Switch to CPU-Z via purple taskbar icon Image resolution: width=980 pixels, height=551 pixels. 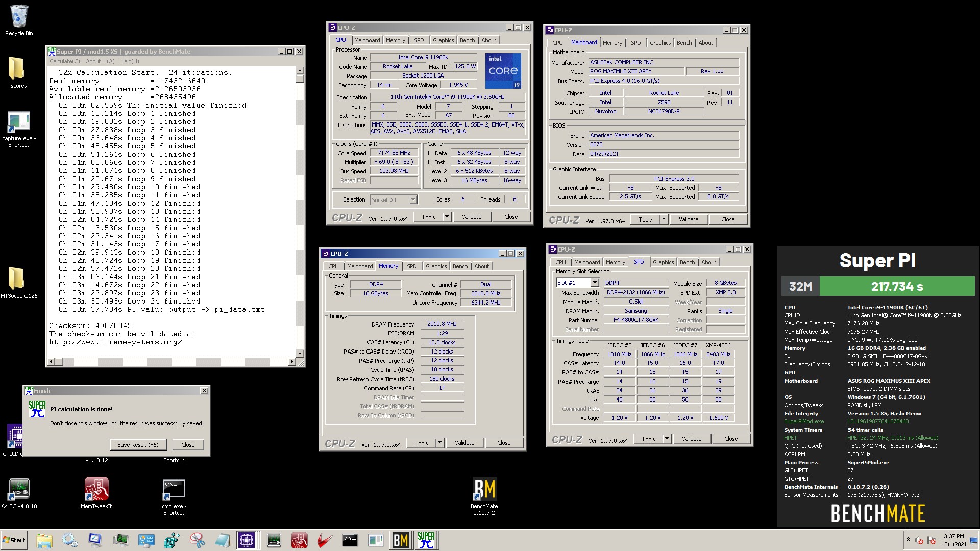(247, 540)
